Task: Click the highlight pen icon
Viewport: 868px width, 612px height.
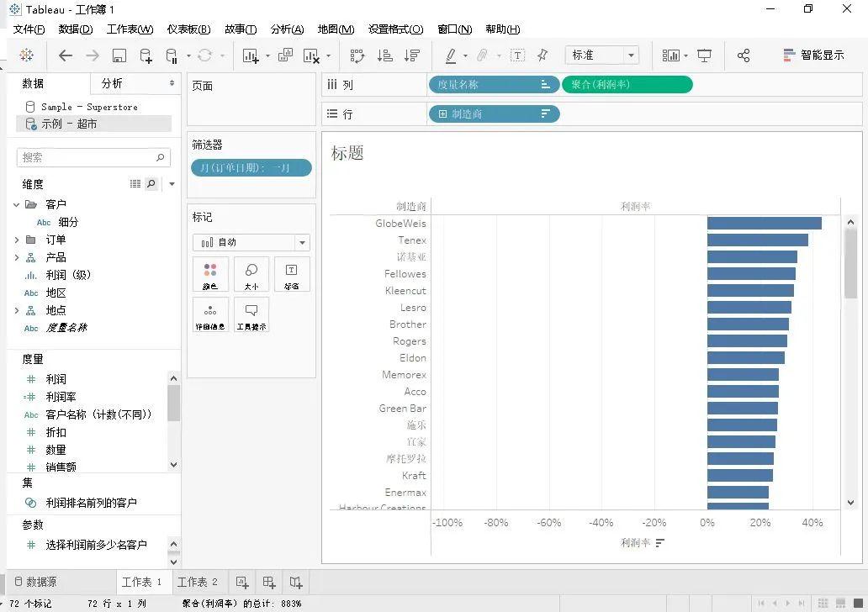Action: click(451, 55)
